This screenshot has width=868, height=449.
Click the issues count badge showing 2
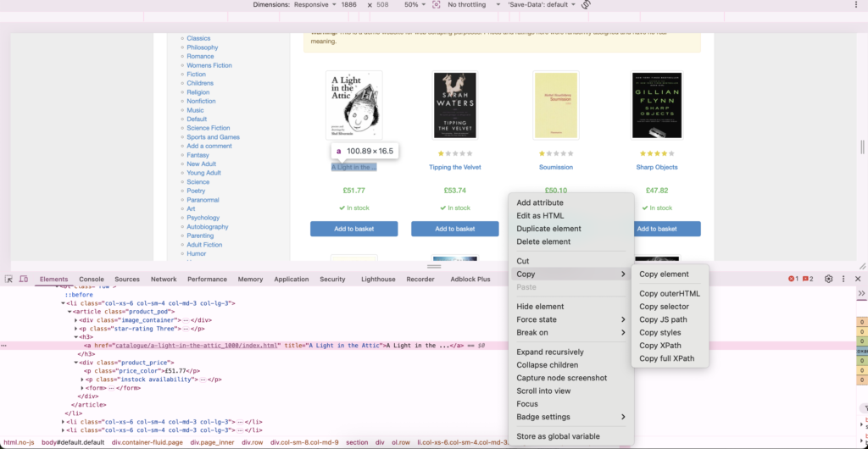tap(808, 280)
